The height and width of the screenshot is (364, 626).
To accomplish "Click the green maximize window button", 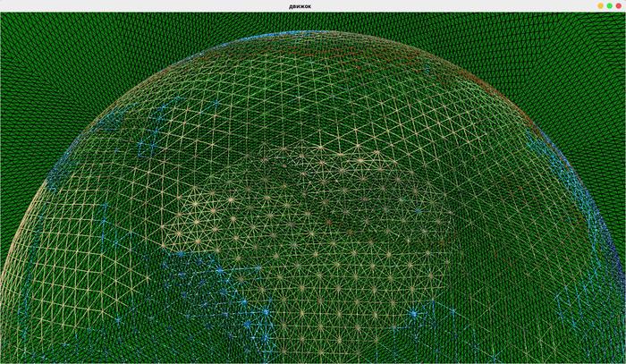I will coord(609,5).
